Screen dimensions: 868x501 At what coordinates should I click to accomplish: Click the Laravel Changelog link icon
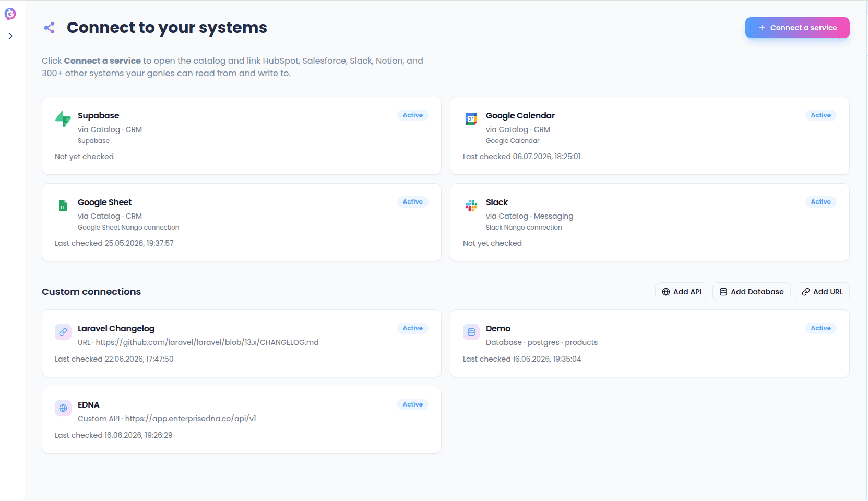click(63, 332)
